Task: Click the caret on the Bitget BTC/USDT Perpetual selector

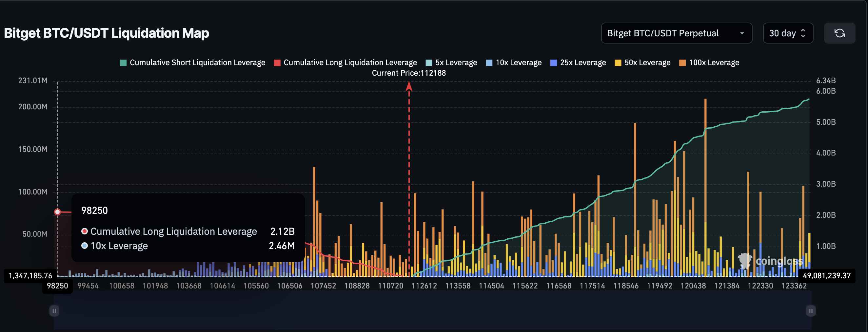Action: coord(742,33)
